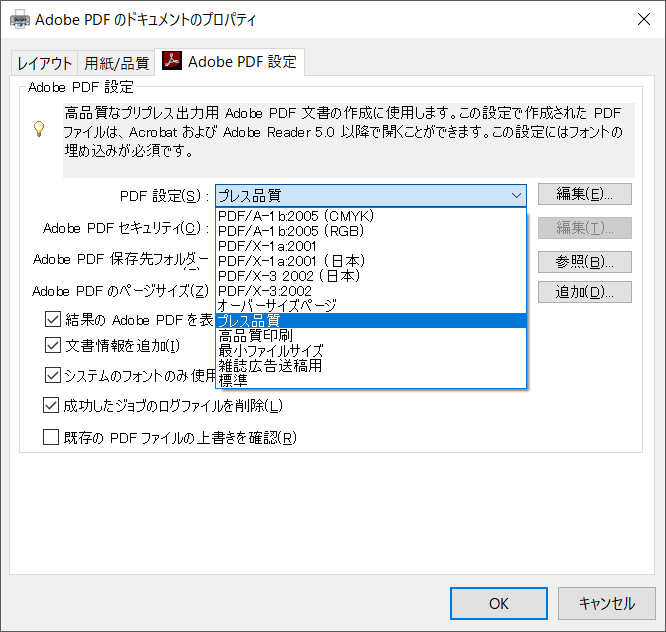Switch to the 用紙/品質 tab
The width and height of the screenshot is (666, 632).
point(116,63)
